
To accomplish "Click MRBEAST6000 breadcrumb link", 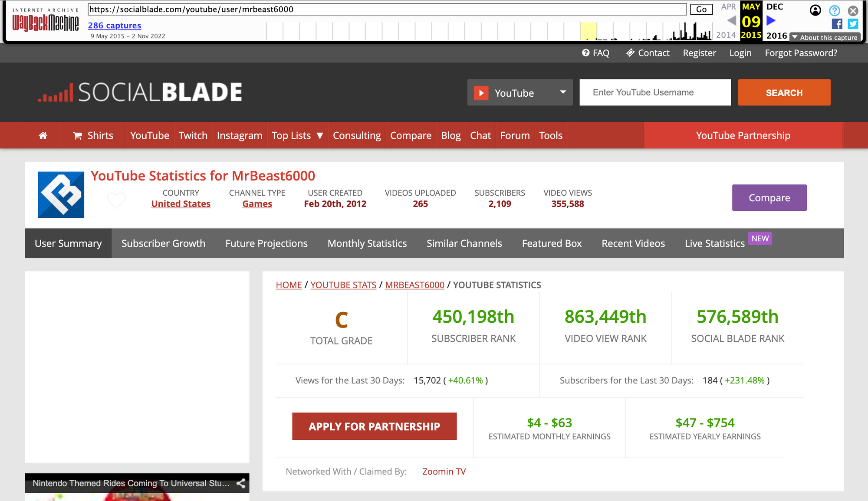I will pyautogui.click(x=414, y=285).
